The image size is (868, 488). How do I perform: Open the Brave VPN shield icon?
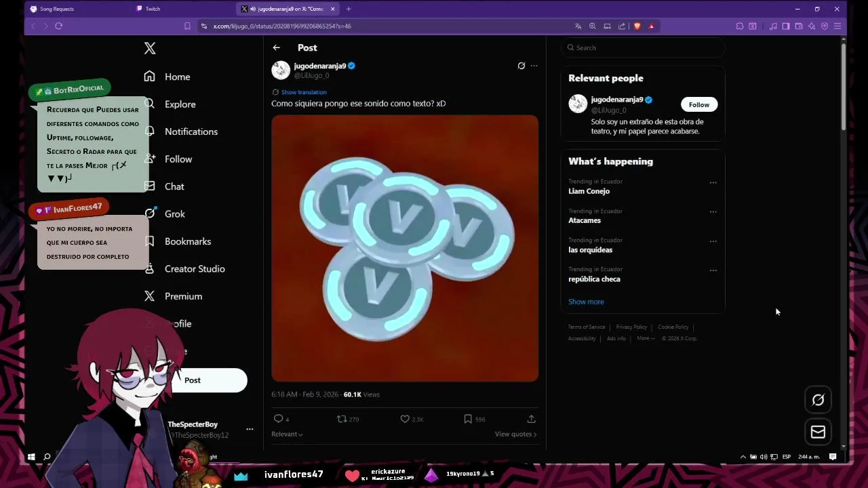click(x=825, y=26)
